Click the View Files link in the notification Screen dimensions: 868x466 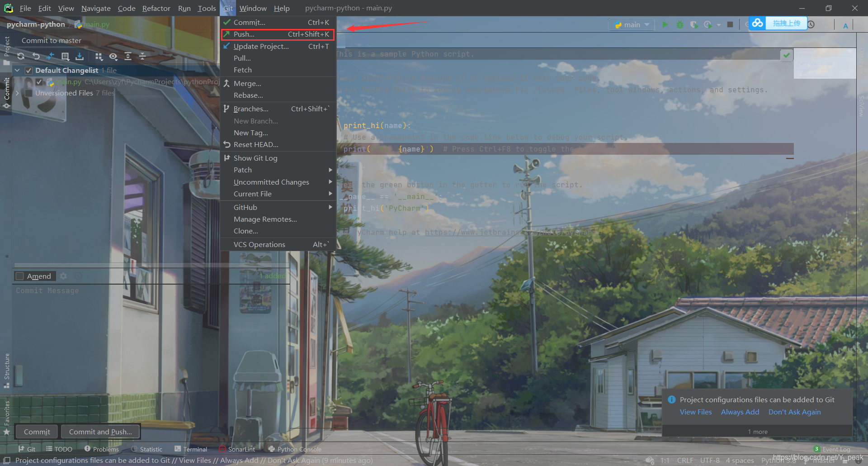coord(696,412)
